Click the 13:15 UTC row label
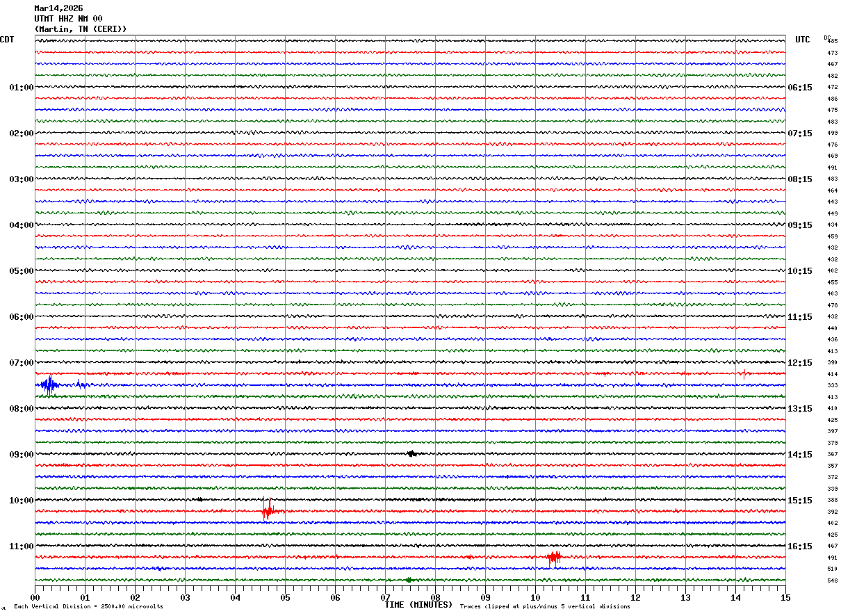Screen dimensions: 841x616 pyautogui.click(x=800, y=409)
